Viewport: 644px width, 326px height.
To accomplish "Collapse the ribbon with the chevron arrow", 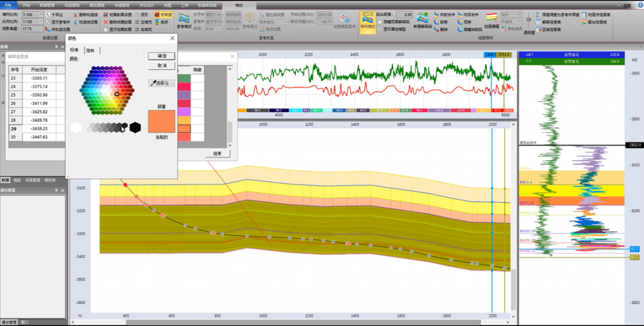I will (619, 6).
